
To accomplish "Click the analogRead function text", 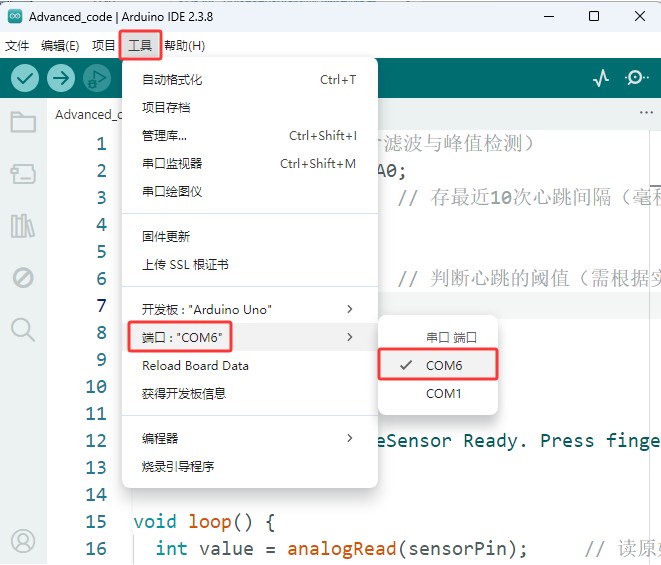I will (x=342, y=549).
